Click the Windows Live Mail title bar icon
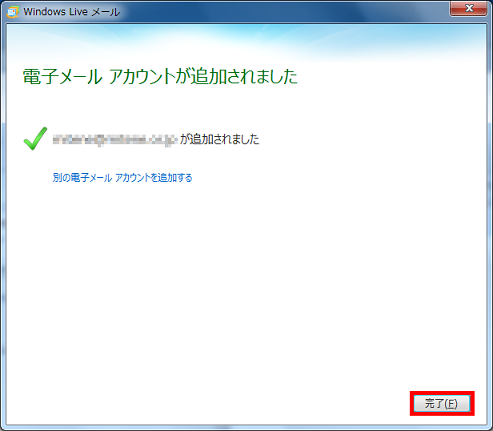The height and width of the screenshot is (431, 493). pos(13,12)
